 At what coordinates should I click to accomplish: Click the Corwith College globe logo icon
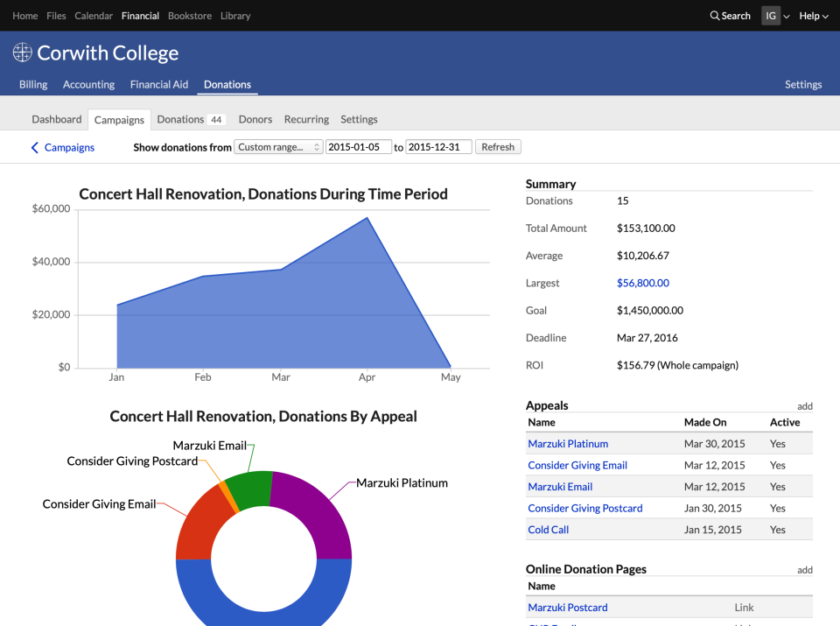pos(22,53)
